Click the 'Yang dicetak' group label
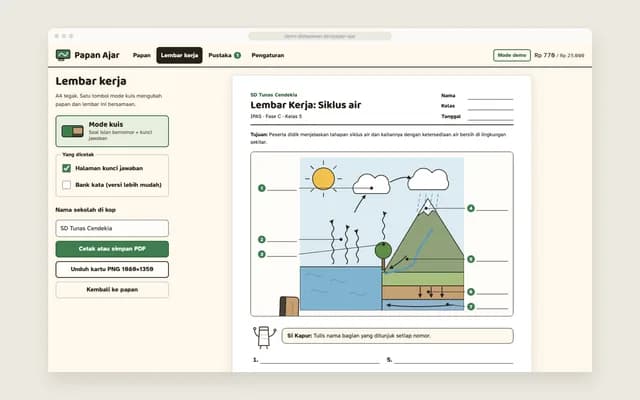This screenshot has width=640, height=400. coord(78,154)
